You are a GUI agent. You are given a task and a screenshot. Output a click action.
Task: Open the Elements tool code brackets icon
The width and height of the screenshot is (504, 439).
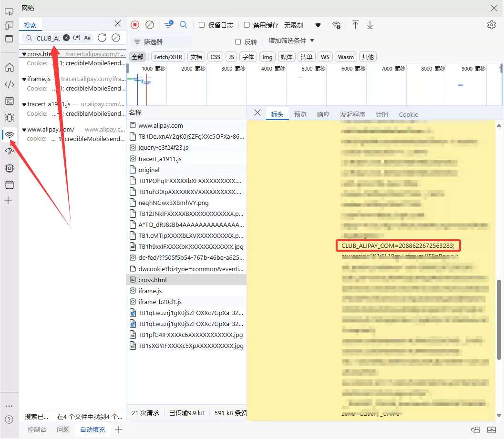[10, 84]
